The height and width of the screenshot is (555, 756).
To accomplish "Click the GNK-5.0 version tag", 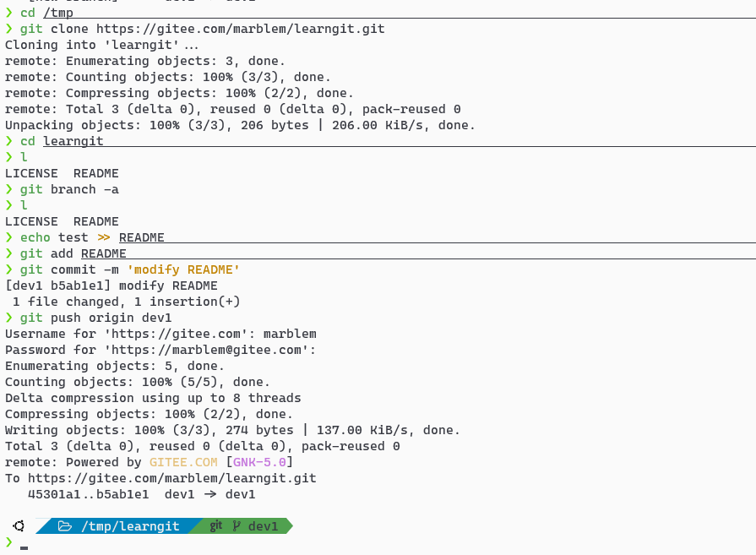I will pyautogui.click(x=259, y=462).
